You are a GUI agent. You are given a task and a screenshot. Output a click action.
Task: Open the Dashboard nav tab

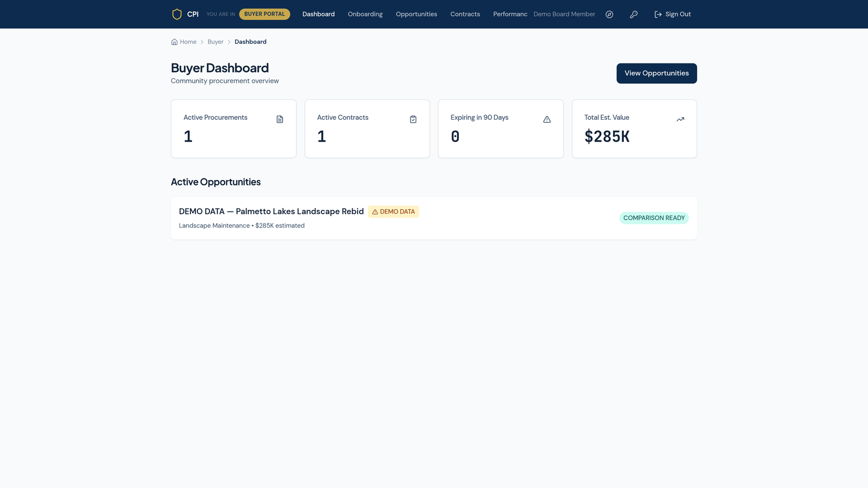[318, 14]
